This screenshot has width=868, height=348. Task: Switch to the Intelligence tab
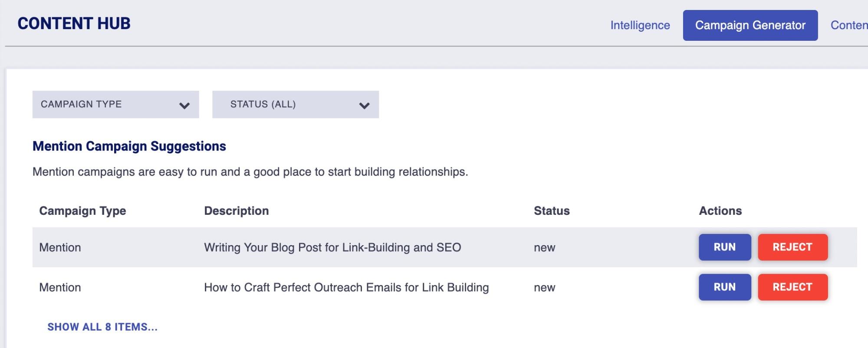coord(640,25)
